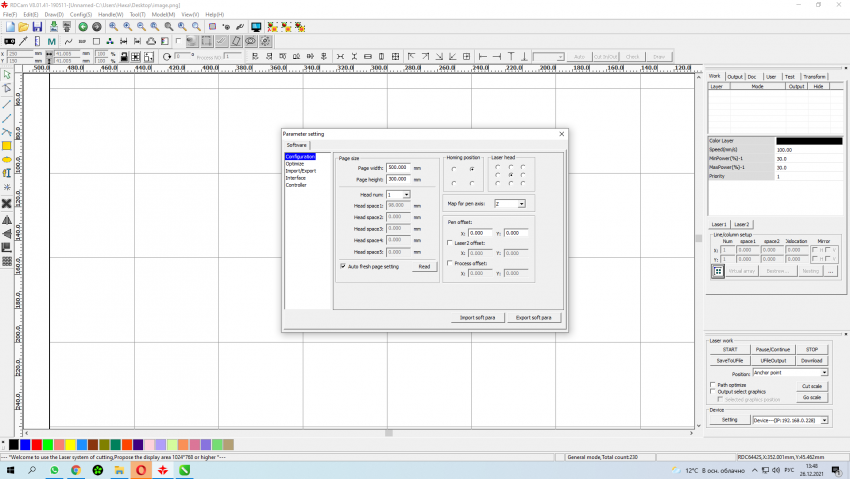Screen dimensions: 850x479
Task: Toggle Auto fresh page setting checkbox
Action: click(x=342, y=266)
